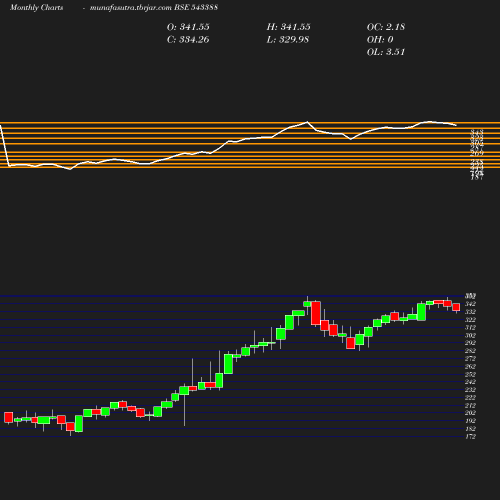The height and width of the screenshot is (500, 500).
Task: Click the 'munafasutra.tbrjar.com BSE 543388' header text
Action: click(x=154, y=7)
